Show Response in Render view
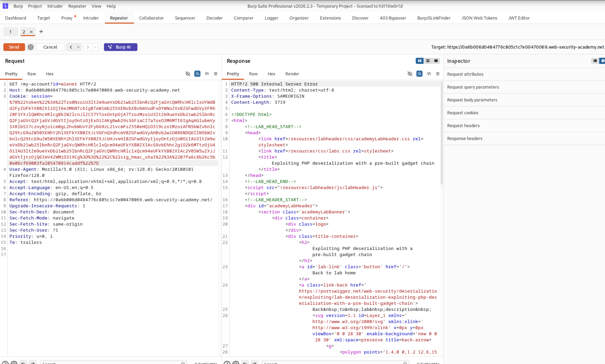Viewport: 605px width, 364px height. [x=292, y=74]
